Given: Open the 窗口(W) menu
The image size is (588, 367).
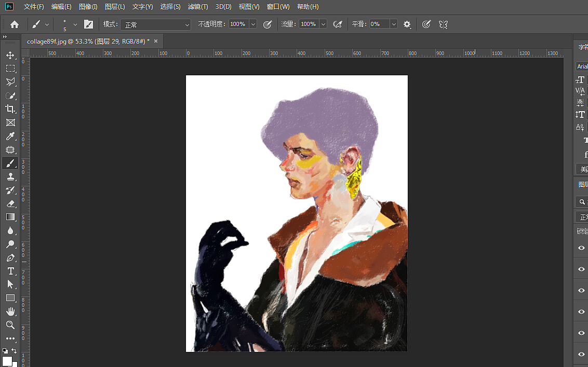Looking at the screenshot, I should coord(278,7).
